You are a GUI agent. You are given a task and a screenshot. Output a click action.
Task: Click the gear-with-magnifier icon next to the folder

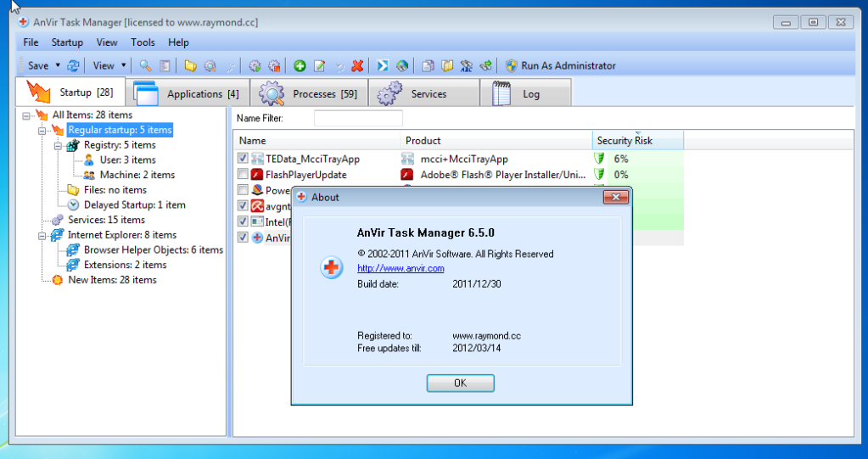point(210,66)
